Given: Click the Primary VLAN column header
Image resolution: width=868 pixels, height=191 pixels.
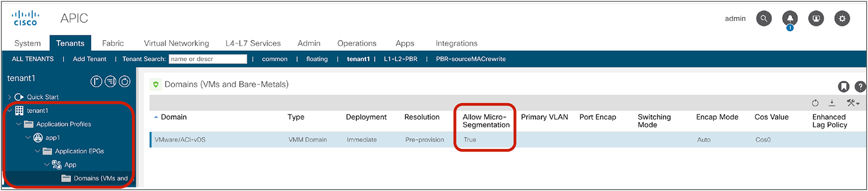Looking at the screenshot, I should click(x=544, y=117).
